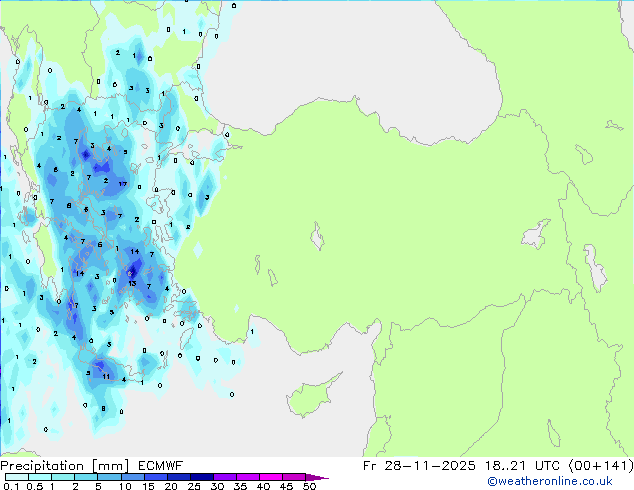The height and width of the screenshot is (490, 634).
Task: Click the 25–30 mm dark blue legend swatch
Action: pyautogui.click(x=201, y=477)
